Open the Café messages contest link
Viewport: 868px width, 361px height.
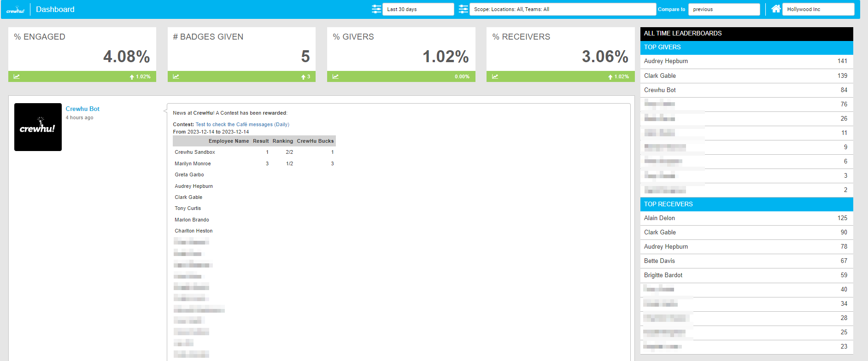[x=242, y=124]
